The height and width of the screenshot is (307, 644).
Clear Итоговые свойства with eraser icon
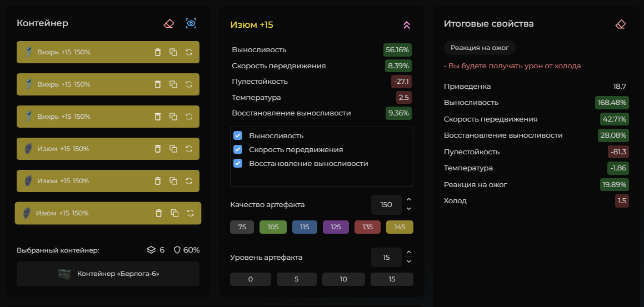(x=621, y=24)
